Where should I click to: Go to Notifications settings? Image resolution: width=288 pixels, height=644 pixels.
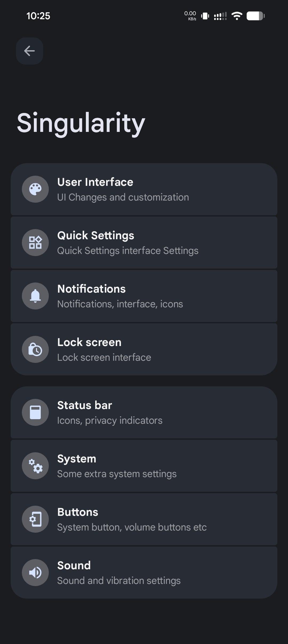click(x=144, y=296)
